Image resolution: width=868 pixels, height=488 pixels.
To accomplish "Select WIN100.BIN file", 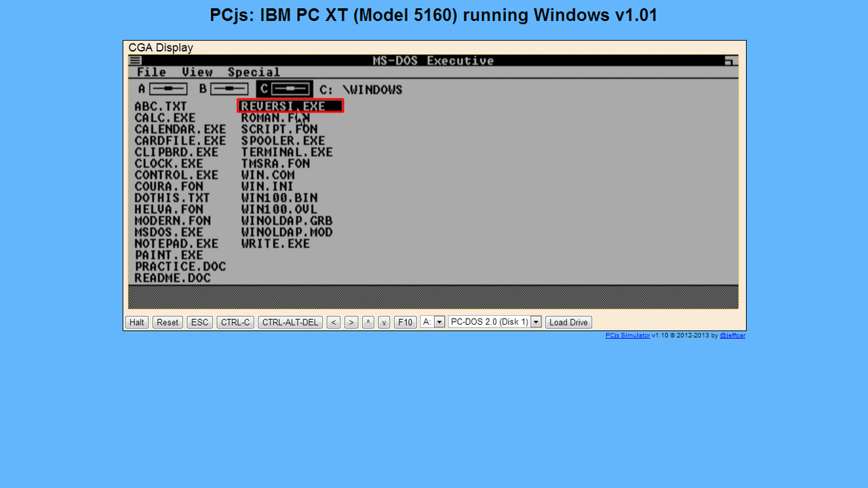I will click(x=279, y=199).
